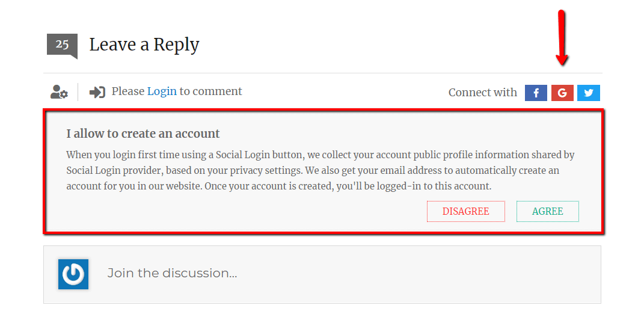Image resolution: width=644 pixels, height=317 pixels.
Task: Open the user settings gear icon
Action: click(59, 92)
